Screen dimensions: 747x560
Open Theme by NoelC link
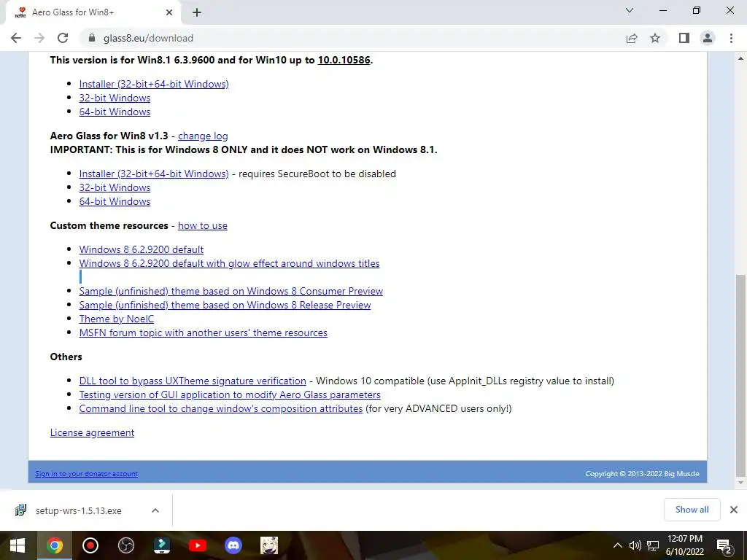(x=117, y=319)
